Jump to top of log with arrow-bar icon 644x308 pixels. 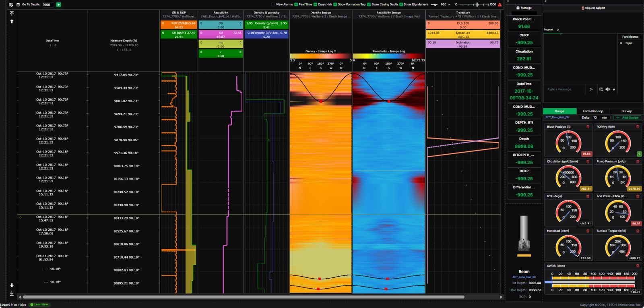click(12, 13)
